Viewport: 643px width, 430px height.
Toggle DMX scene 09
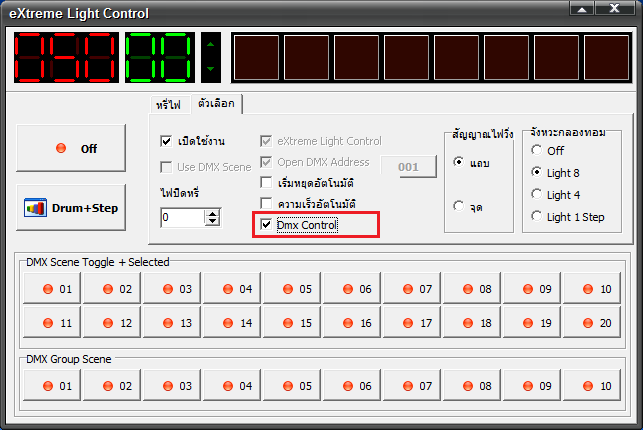[532, 289]
